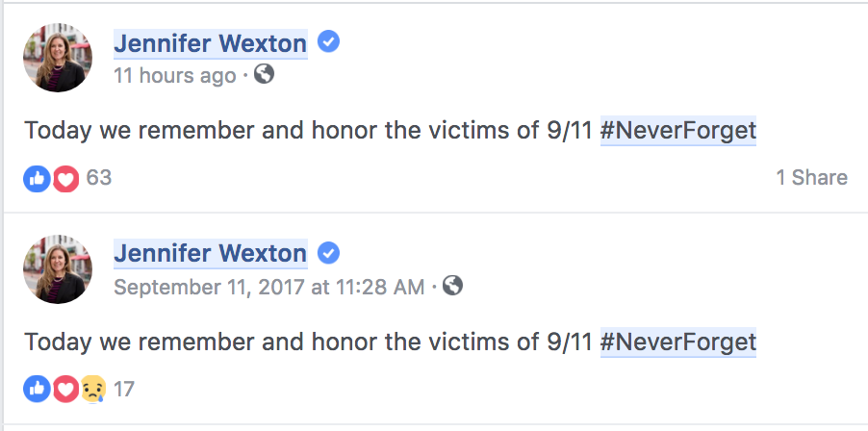
Task: Show the 63 reactions count list
Action: point(99,178)
